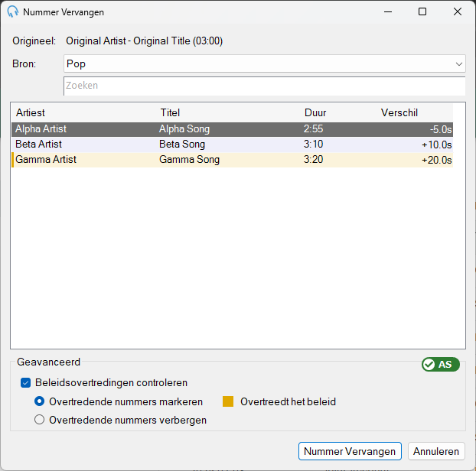Screen dimensions: 476x471
Task: Click the green AS status badge
Action: (441, 364)
